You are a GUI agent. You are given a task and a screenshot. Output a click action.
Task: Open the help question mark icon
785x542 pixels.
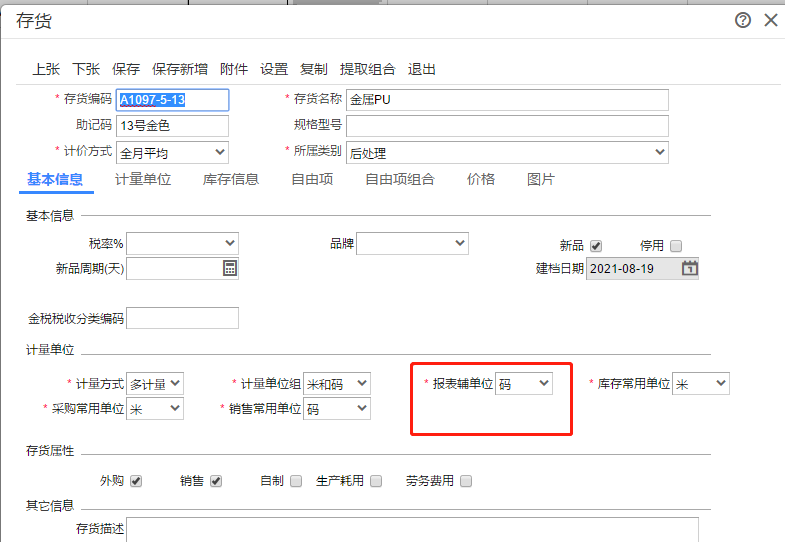742,20
